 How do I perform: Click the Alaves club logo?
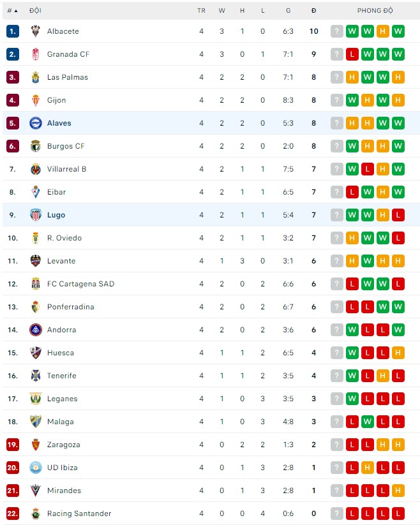point(35,123)
